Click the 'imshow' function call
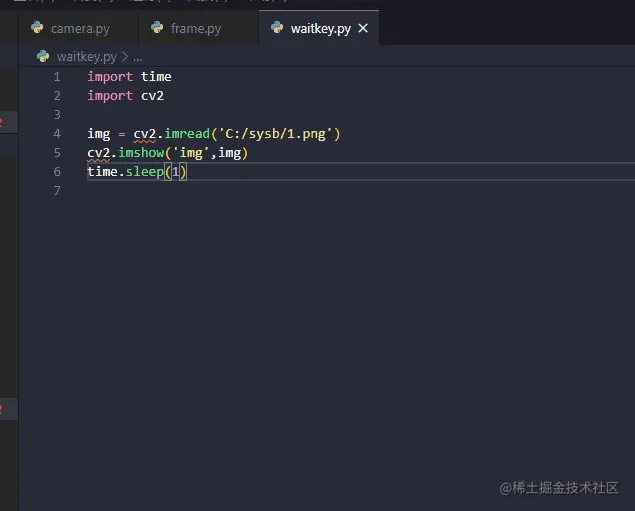This screenshot has width=635, height=511. click(141, 153)
